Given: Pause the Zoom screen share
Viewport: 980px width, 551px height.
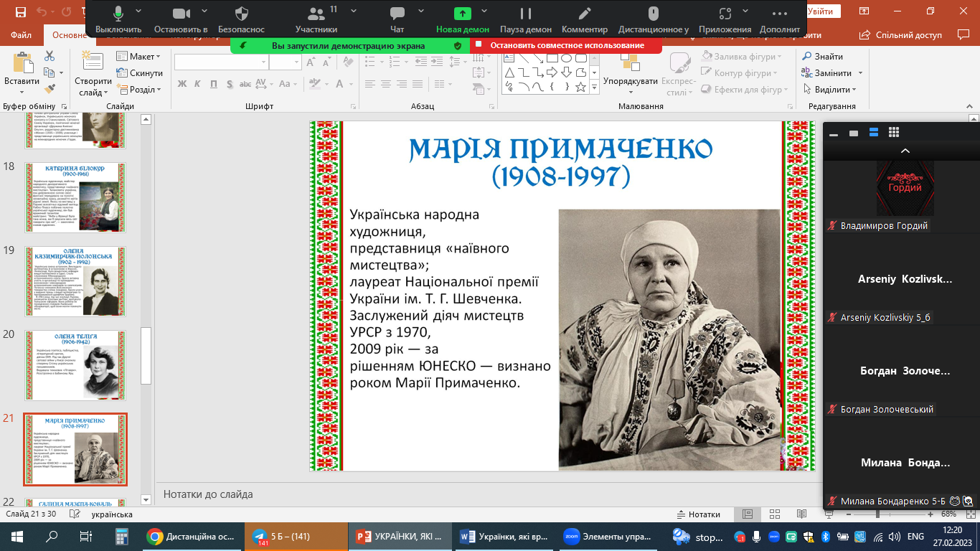Looking at the screenshot, I should tap(526, 14).
